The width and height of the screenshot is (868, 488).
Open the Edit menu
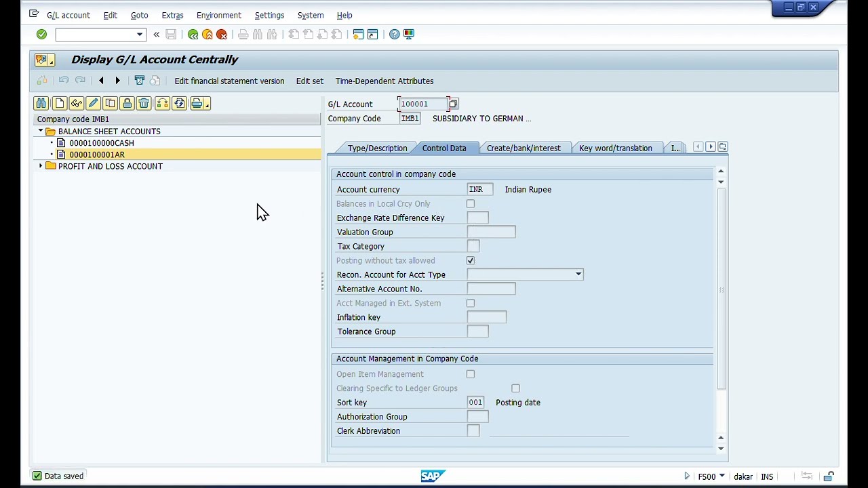click(111, 15)
